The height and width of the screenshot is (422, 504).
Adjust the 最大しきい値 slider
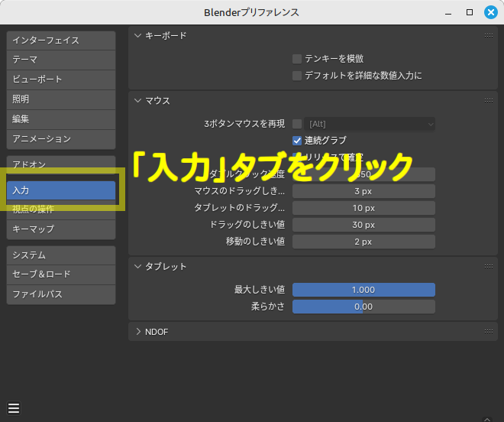click(363, 290)
